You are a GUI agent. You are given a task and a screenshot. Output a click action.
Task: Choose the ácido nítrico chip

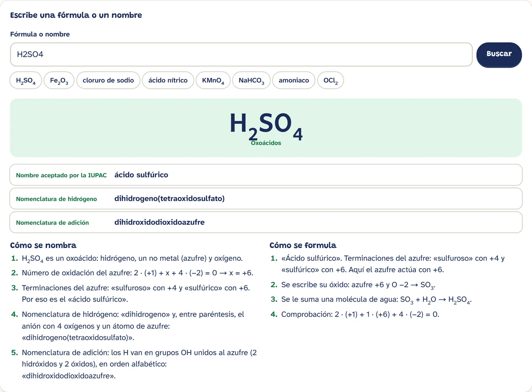coord(168,81)
